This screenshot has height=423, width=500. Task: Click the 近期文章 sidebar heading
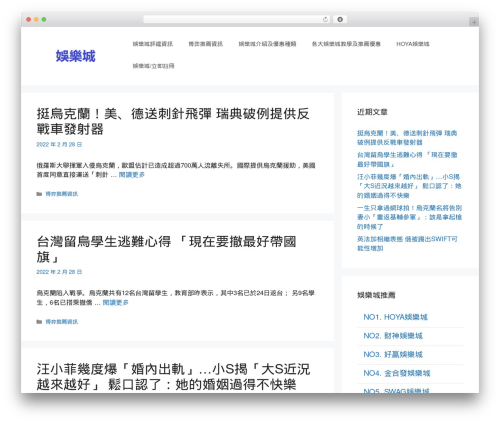tap(372, 112)
